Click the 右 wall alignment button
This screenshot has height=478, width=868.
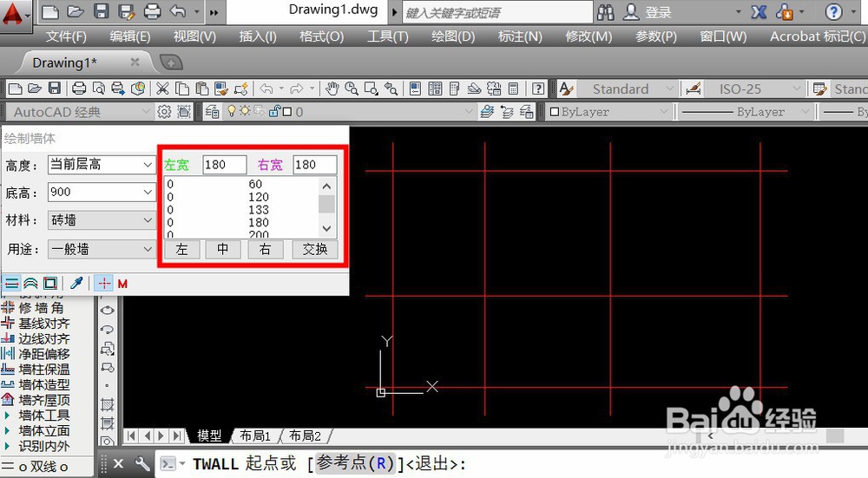click(265, 250)
